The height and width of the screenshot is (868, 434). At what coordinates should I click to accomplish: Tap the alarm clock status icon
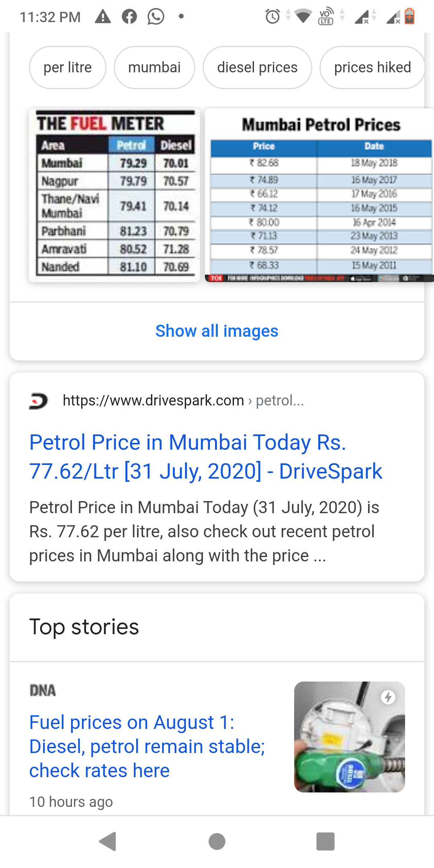[273, 16]
